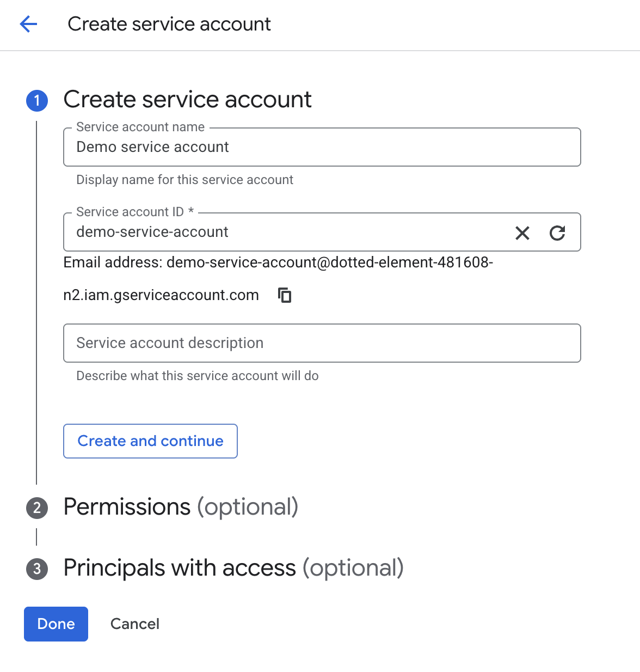The image size is (640, 672).
Task: Copy the service account email address
Action: tap(285, 295)
